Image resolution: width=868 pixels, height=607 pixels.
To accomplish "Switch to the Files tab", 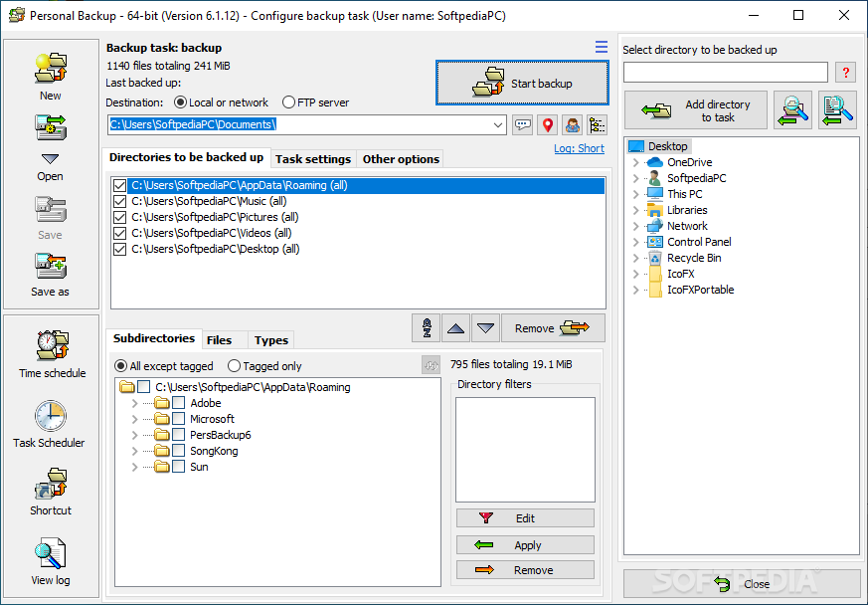I will tap(219, 340).
